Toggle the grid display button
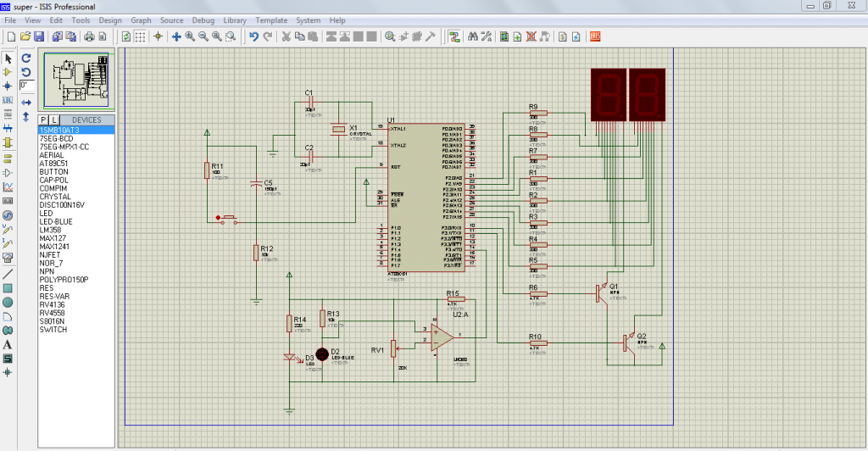 [x=141, y=36]
